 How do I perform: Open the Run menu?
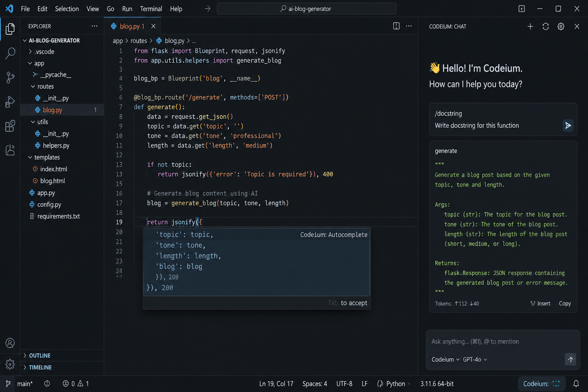[127, 8]
